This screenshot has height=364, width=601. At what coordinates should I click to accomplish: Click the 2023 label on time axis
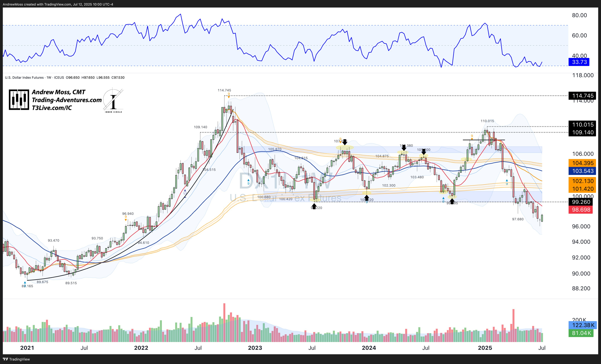255,348
